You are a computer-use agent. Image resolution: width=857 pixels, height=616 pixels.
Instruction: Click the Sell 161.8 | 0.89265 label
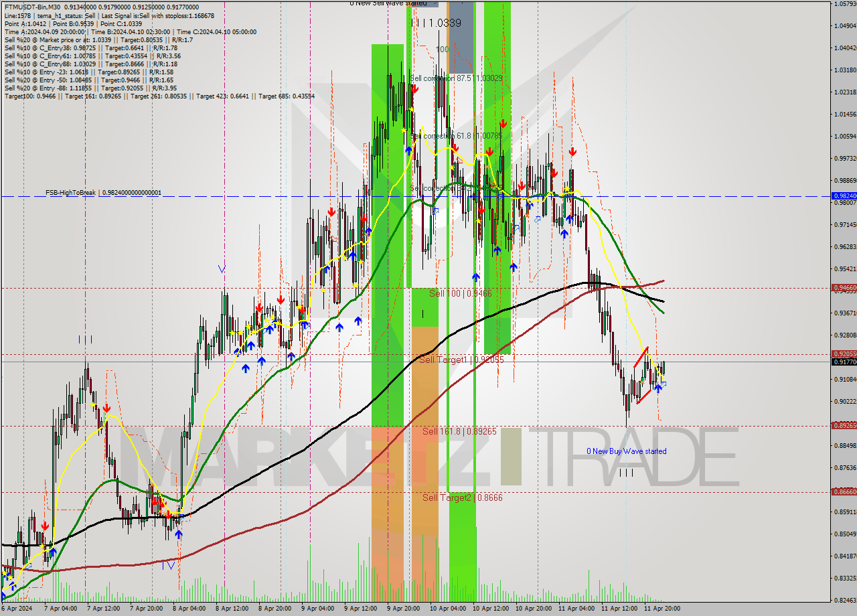point(459,431)
